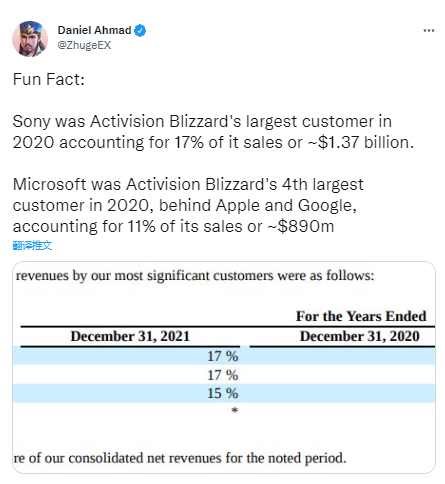Click the asterisk under the 15 % row

click(x=235, y=410)
